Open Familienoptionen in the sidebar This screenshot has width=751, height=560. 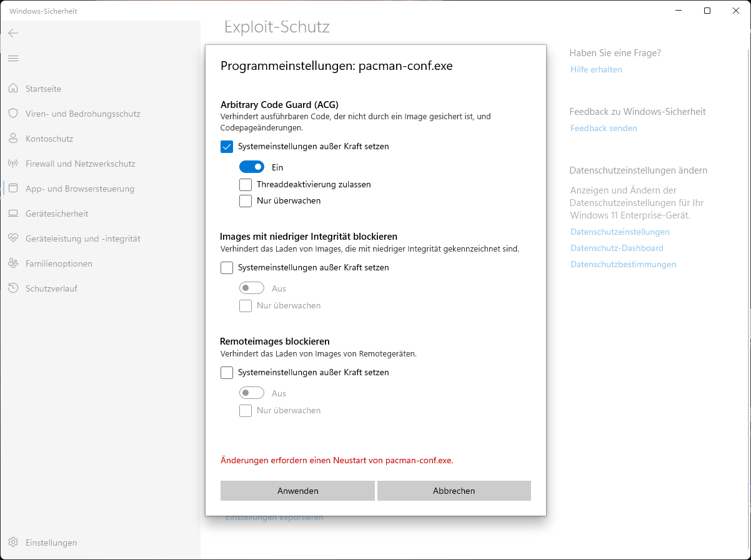coord(57,263)
